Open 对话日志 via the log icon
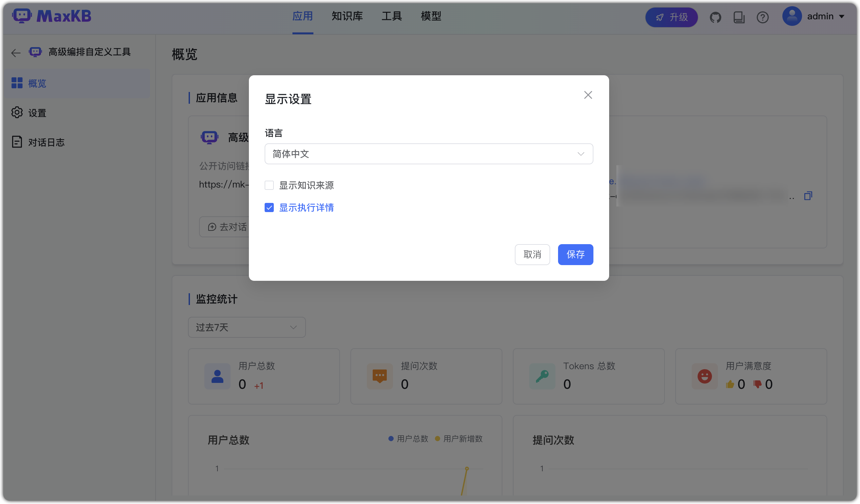Viewport: 860px width, 504px height. 16,142
